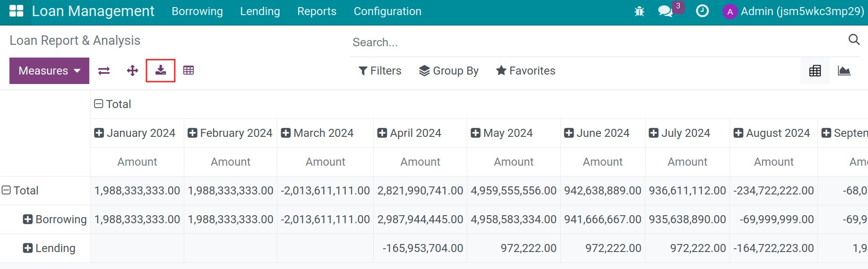Viewport: 868px width, 269px height.
Task: Click the Admin user avatar
Action: point(730,12)
